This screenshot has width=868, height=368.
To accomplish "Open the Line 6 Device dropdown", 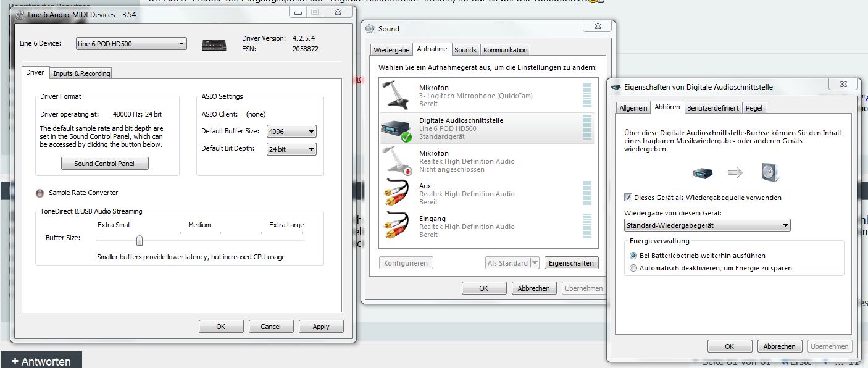I will click(x=131, y=44).
